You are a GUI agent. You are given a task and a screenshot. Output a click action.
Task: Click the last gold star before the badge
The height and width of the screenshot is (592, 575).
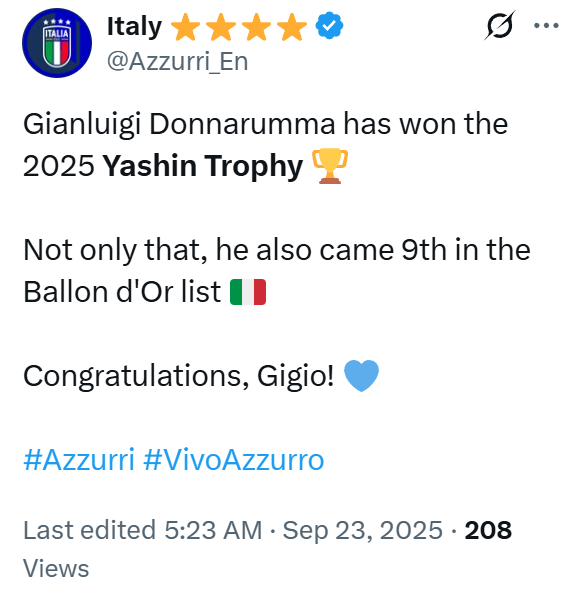292,26
